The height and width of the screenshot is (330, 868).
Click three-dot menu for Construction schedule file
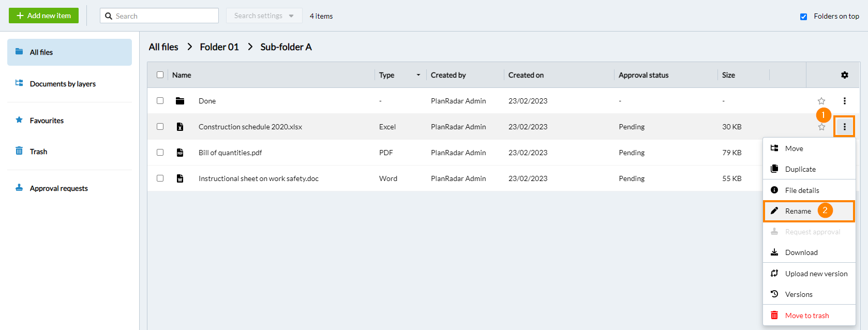tap(844, 127)
